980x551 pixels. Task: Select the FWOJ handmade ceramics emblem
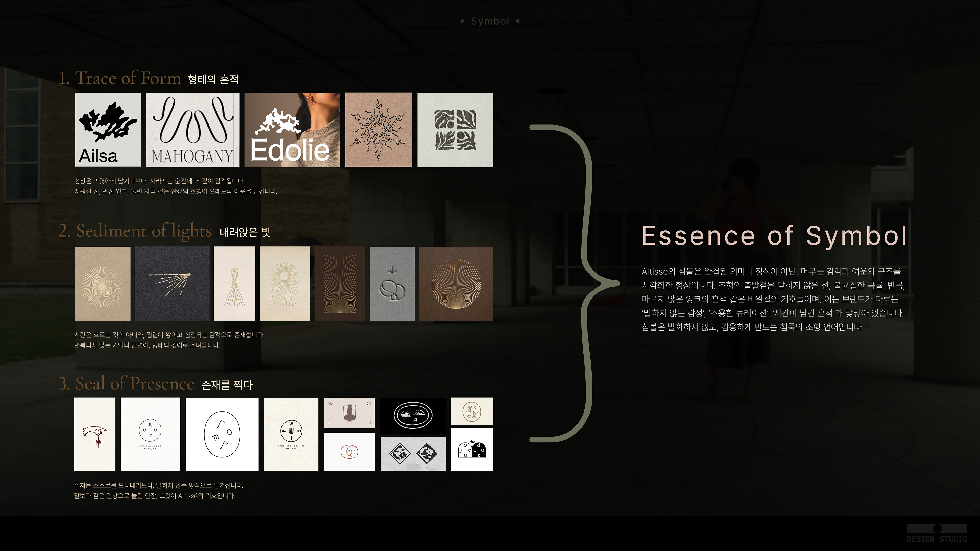pos(291,434)
